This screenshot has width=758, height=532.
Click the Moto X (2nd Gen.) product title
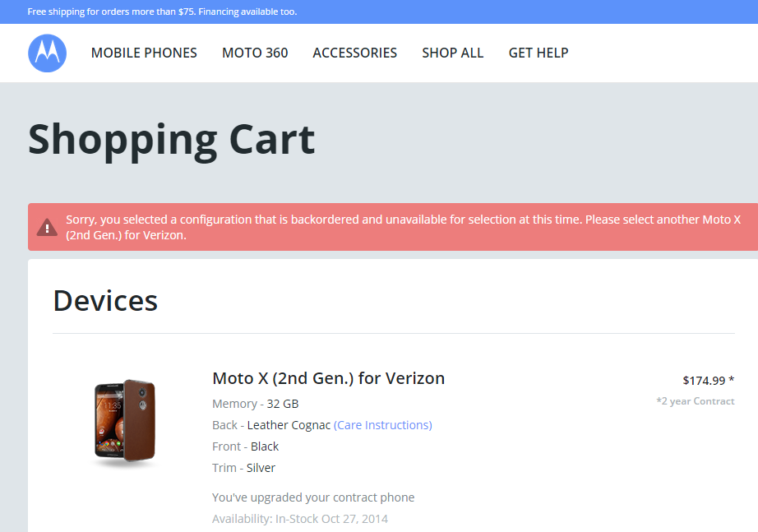click(328, 378)
